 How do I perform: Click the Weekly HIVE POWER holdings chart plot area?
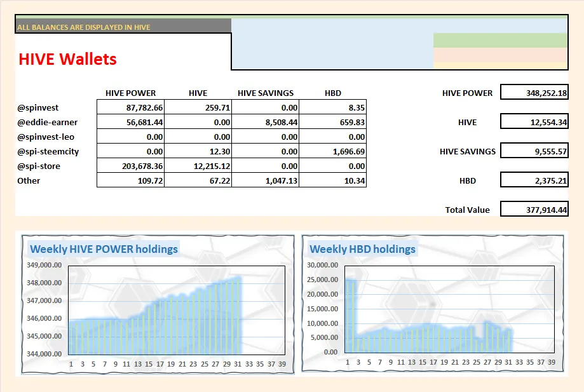[177, 310]
